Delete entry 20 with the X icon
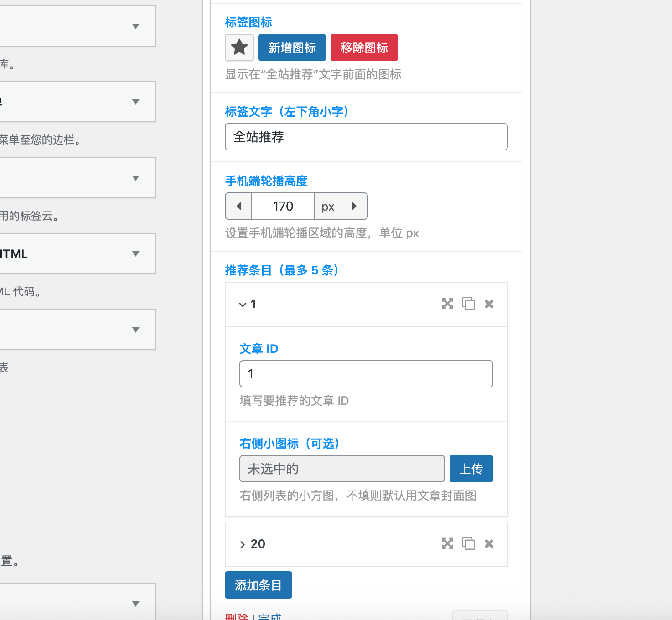 [489, 543]
